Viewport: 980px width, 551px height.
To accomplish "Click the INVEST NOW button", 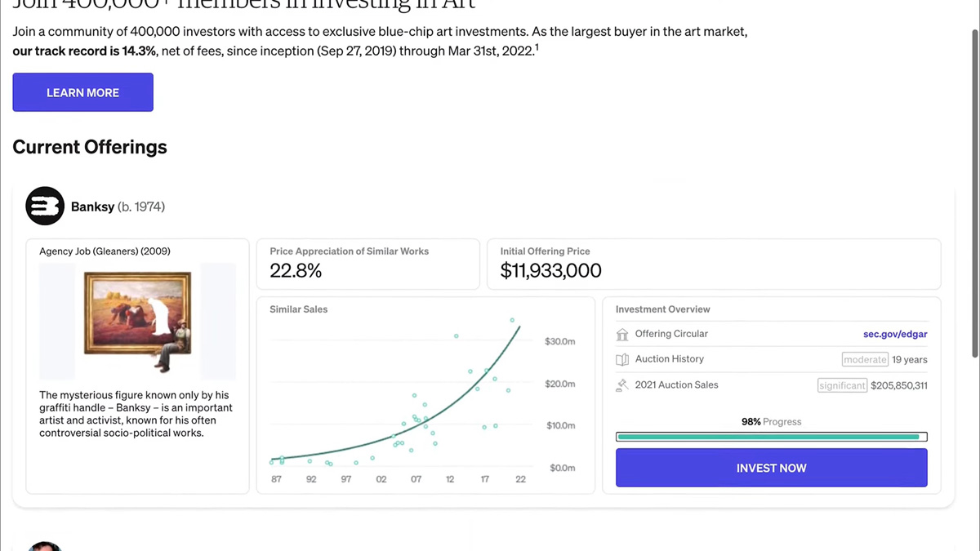I will point(771,468).
